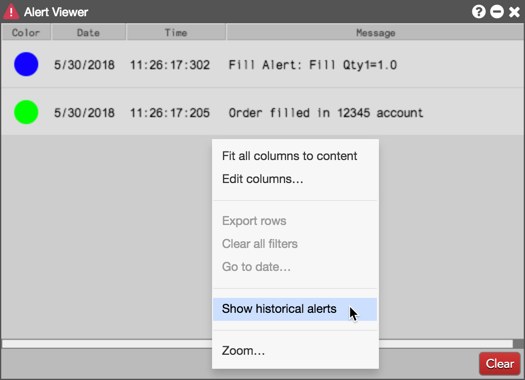
Task: Click the date in the Fill Alert row
Action: coord(84,65)
